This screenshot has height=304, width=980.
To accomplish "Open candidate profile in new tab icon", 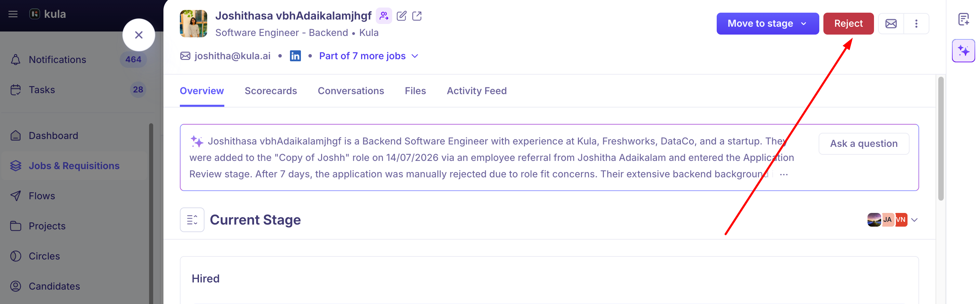I will pyautogui.click(x=417, y=16).
